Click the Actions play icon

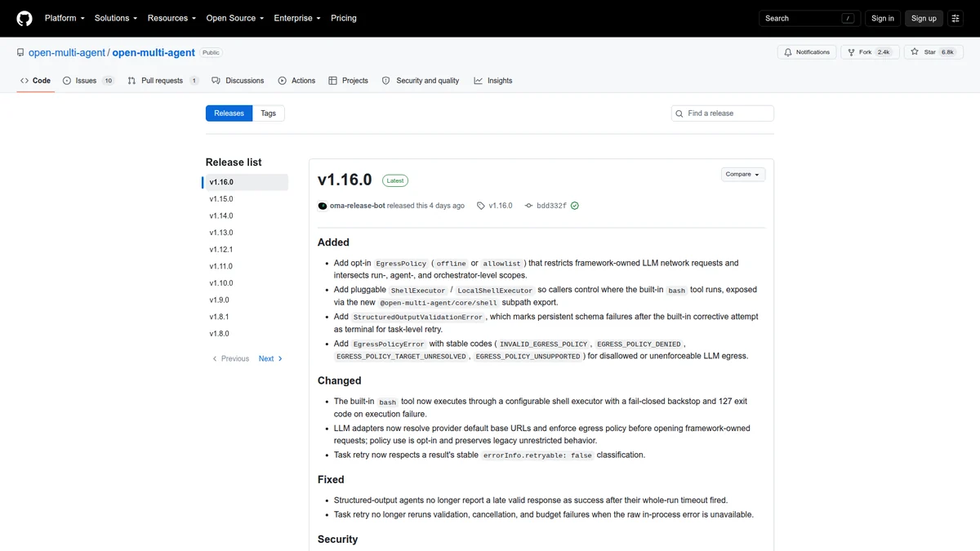click(283, 81)
